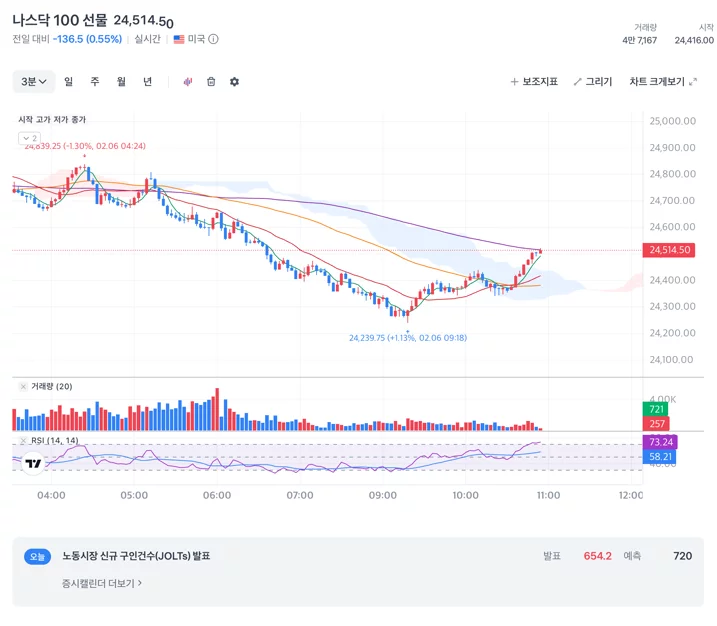Click the 24,239.75 low price marker

pyautogui.click(x=408, y=338)
